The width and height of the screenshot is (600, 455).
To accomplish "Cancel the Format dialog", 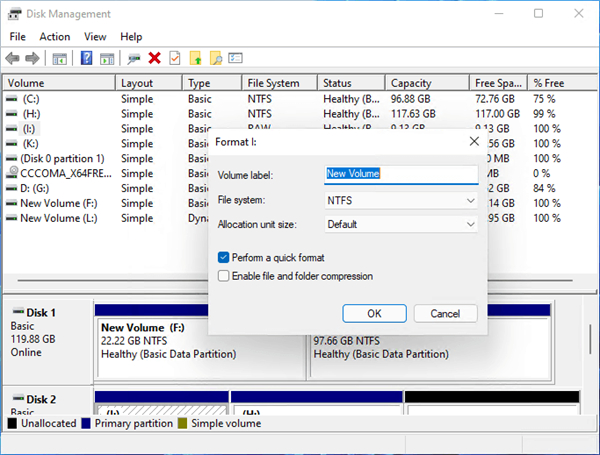I will coord(445,313).
